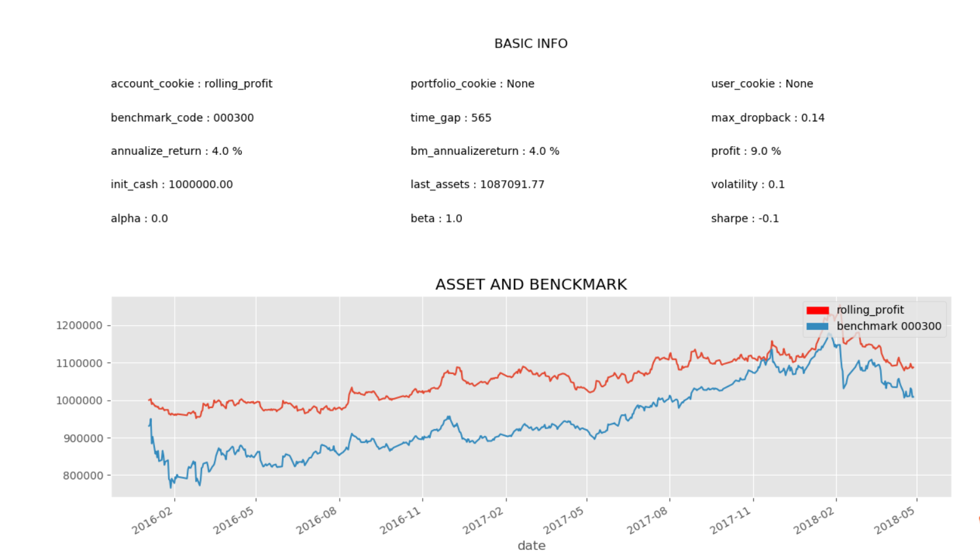Click the 1200000 y-axis label
The height and width of the screenshot is (558, 980).
point(79,326)
